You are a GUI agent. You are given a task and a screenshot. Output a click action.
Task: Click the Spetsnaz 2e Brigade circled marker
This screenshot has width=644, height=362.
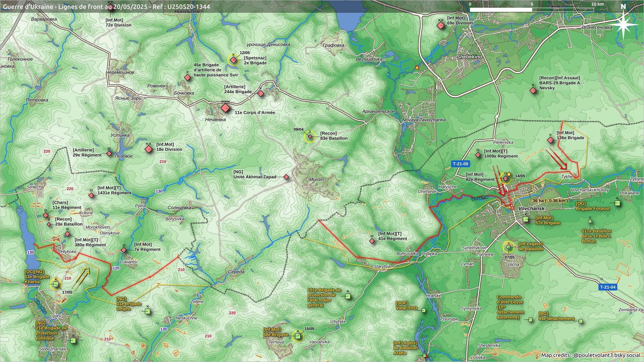(x=233, y=60)
